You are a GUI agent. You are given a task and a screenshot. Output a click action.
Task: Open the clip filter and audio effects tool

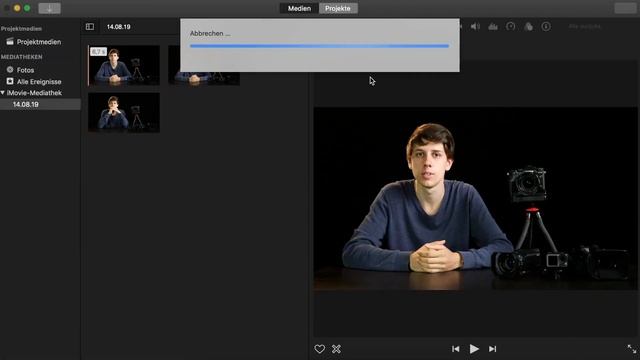(x=529, y=27)
